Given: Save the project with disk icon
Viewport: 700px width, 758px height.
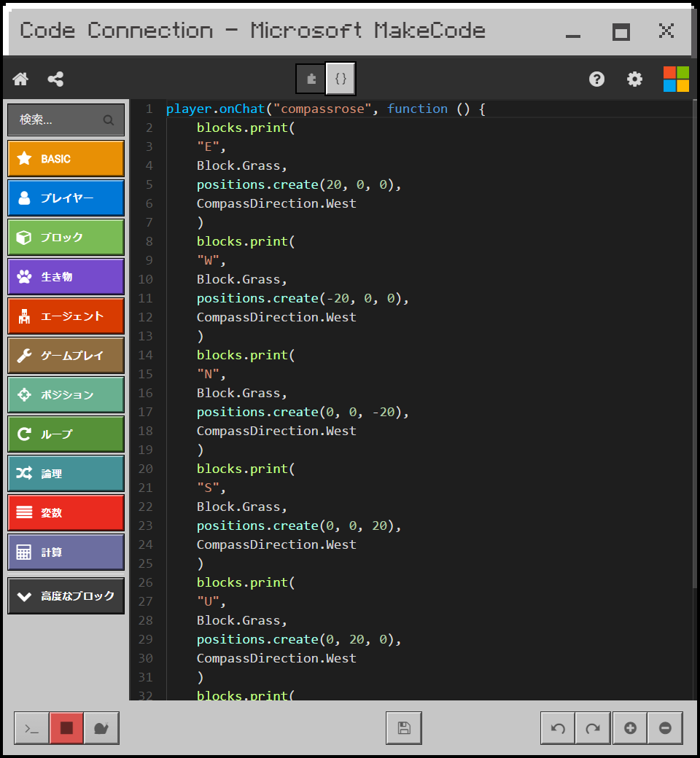Looking at the screenshot, I should pos(404,728).
